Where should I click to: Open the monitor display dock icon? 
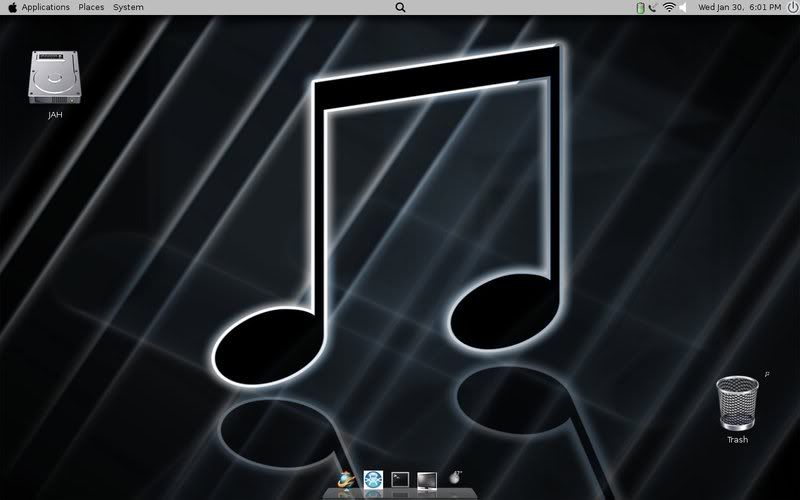pos(427,481)
